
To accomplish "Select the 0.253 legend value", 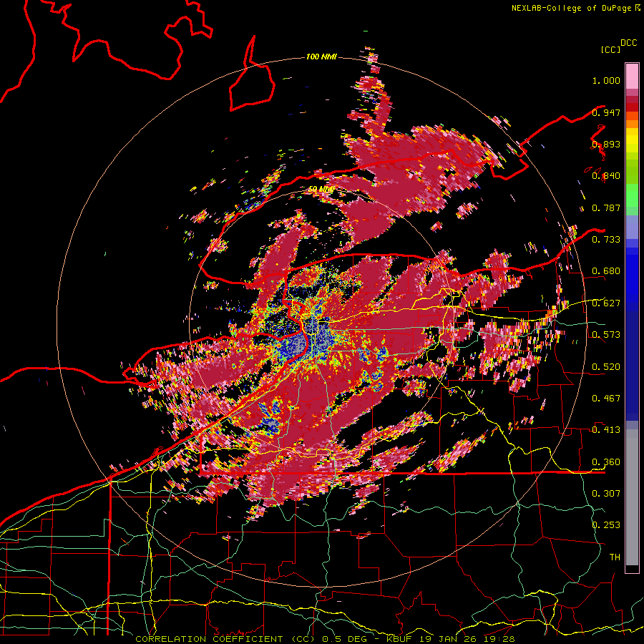I will click(x=606, y=525).
